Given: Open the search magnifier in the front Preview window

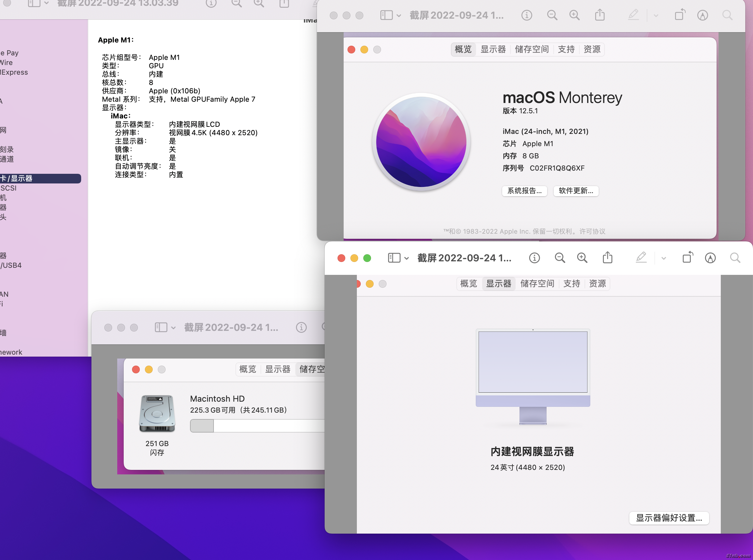Looking at the screenshot, I should tap(735, 258).
